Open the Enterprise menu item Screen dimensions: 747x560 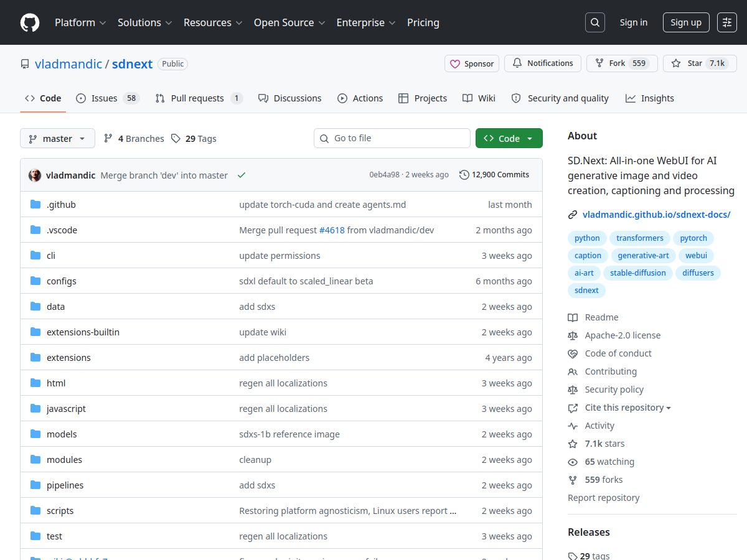[365, 22]
